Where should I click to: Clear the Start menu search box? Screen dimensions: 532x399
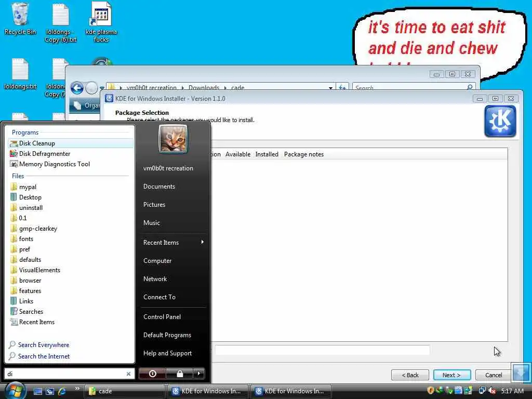129,374
